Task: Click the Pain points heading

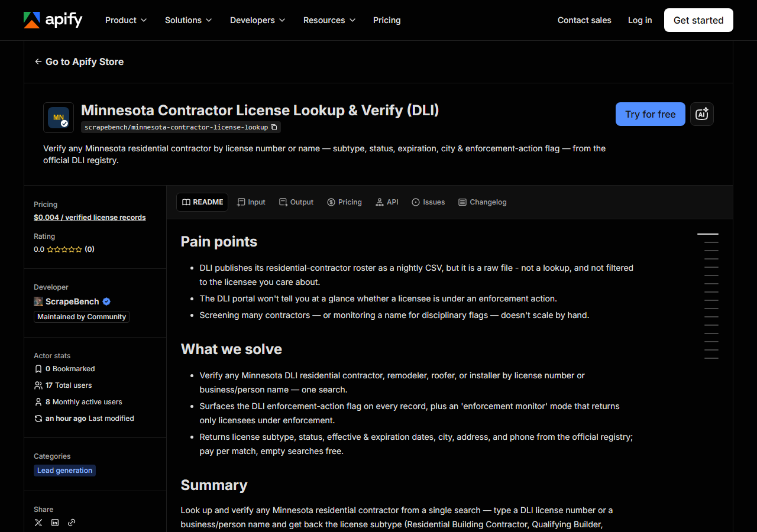Action: (x=219, y=242)
